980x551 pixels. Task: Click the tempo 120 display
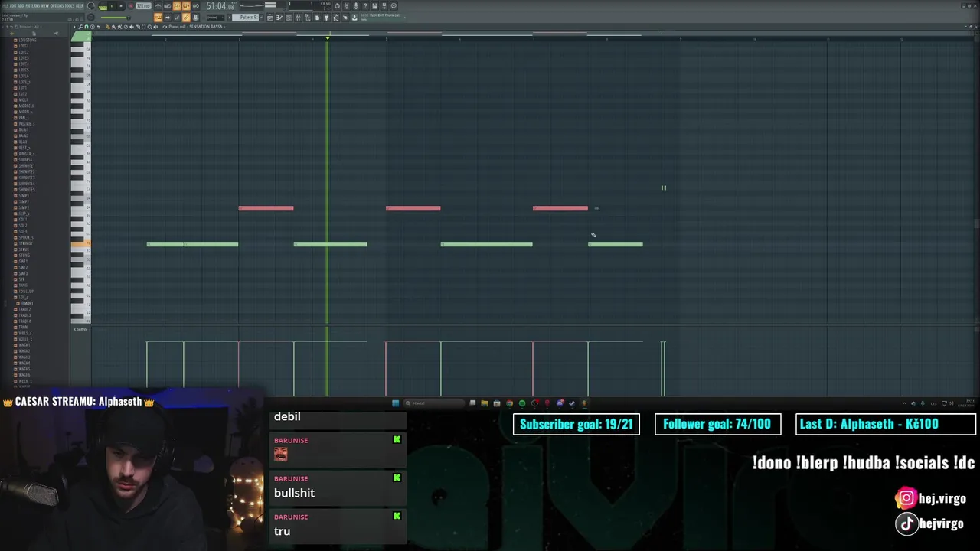tap(143, 6)
